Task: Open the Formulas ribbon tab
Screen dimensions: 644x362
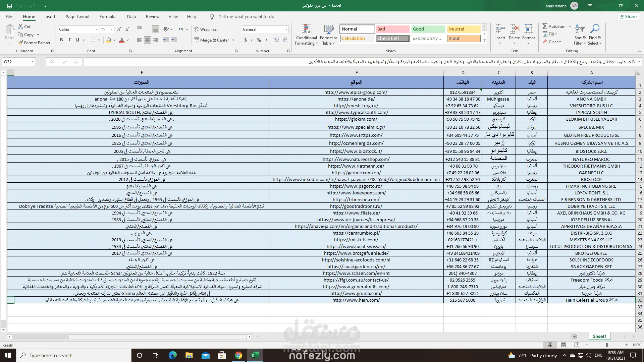Action: point(108,16)
